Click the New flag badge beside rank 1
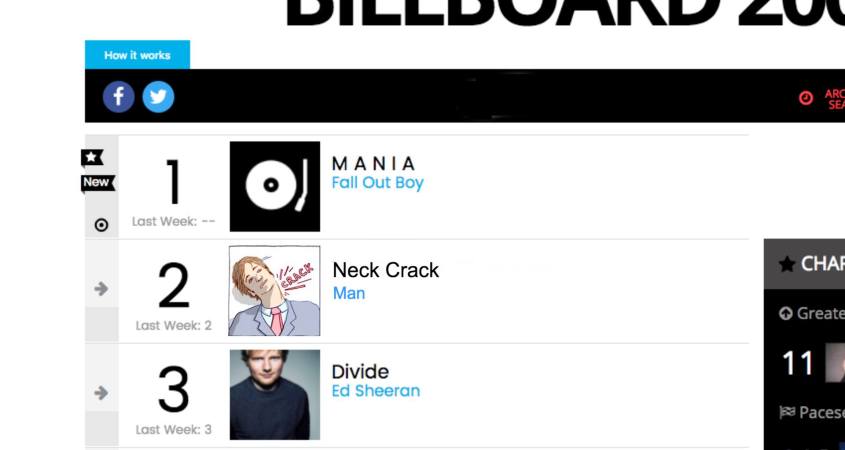The width and height of the screenshot is (845, 450). pos(96,182)
